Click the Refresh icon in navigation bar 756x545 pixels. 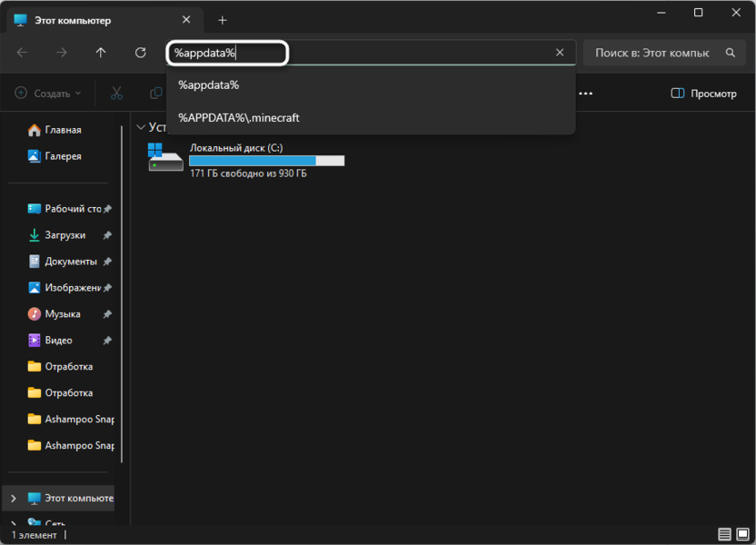(140, 53)
